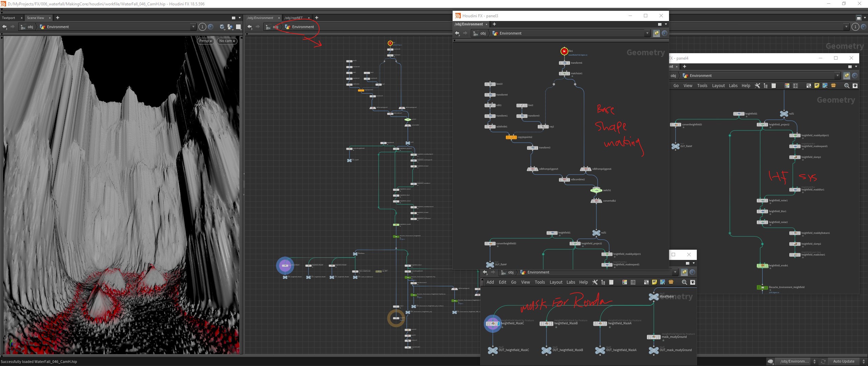The width and height of the screenshot is (868, 366).
Task: Select the heightfield_erode1 node in panel4
Action: coord(762,266)
